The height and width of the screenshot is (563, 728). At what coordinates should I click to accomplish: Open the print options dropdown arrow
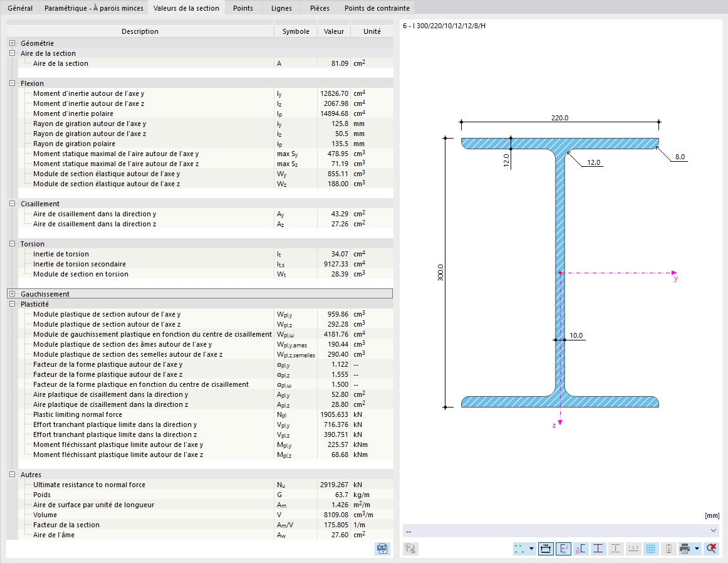[697, 549]
